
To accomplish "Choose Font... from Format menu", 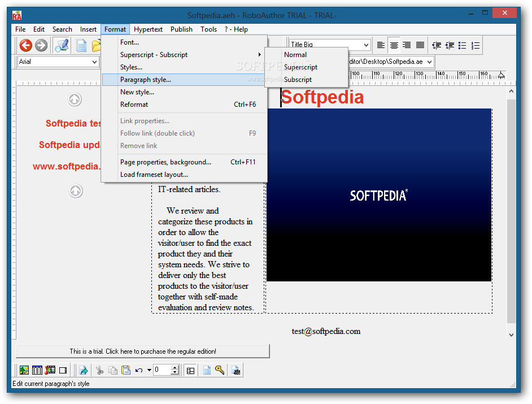I will pyautogui.click(x=184, y=42).
